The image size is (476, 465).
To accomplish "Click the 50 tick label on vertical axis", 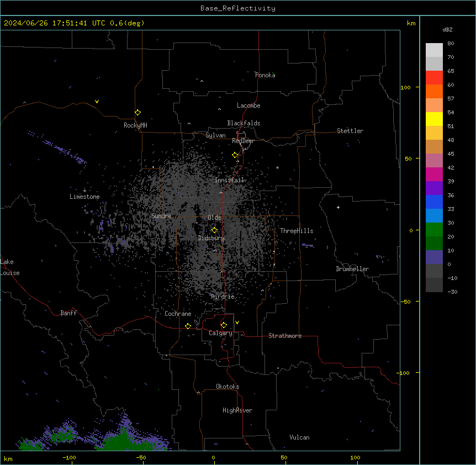I will coord(408,158).
